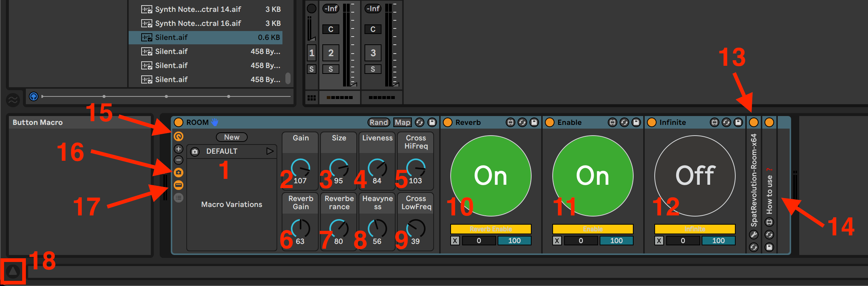
Task: Toggle the Infinite Off button
Action: click(695, 176)
